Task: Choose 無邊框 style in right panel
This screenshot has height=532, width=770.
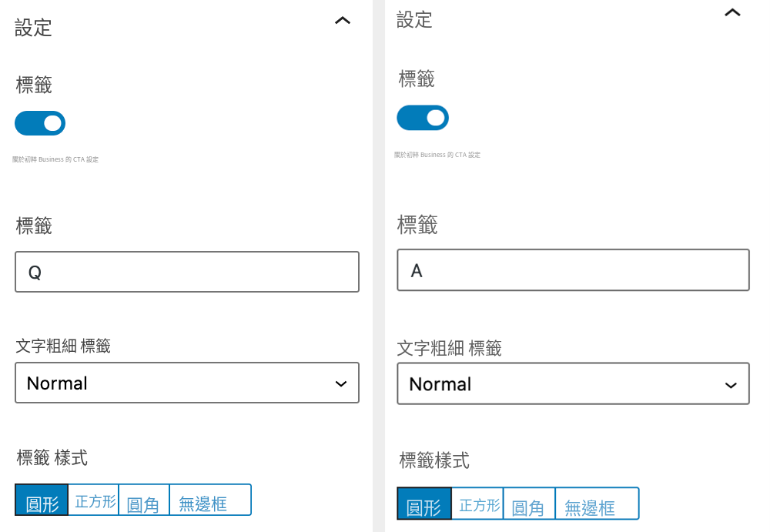Action: point(598,504)
